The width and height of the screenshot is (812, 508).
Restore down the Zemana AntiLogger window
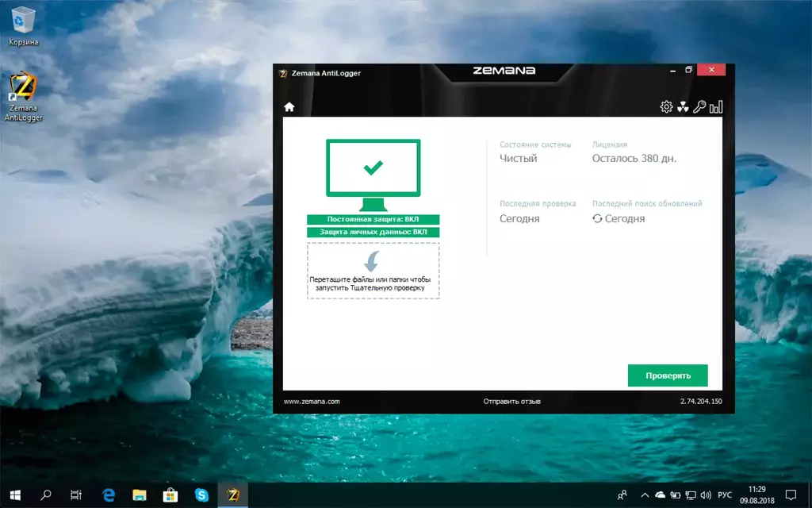click(689, 70)
